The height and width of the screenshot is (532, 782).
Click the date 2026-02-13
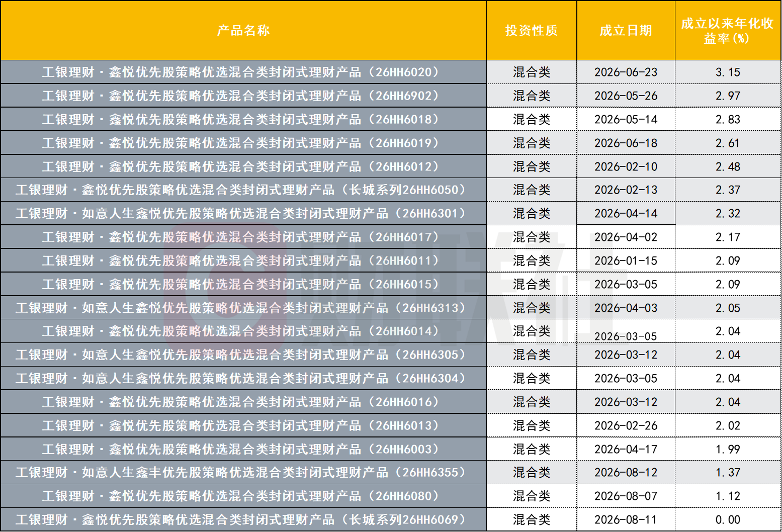click(626, 190)
